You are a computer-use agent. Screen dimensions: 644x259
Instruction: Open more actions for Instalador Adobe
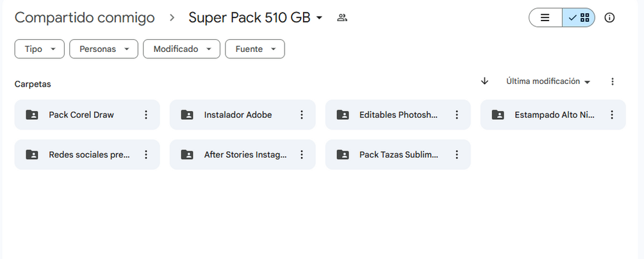point(302,115)
